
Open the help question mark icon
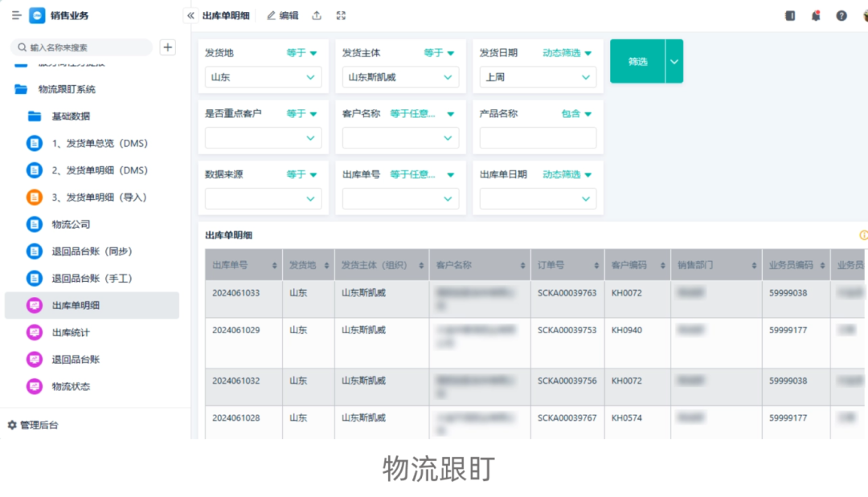tap(841, 15)
